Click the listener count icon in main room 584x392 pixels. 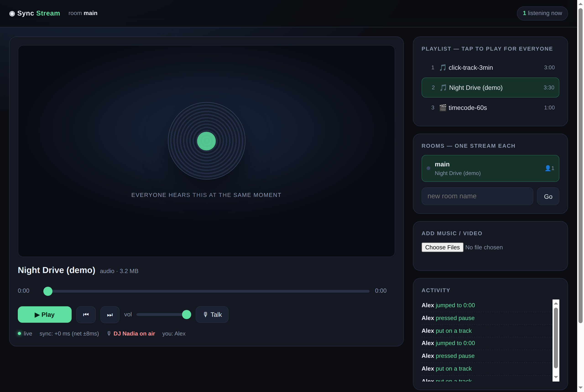pos(548,168)
